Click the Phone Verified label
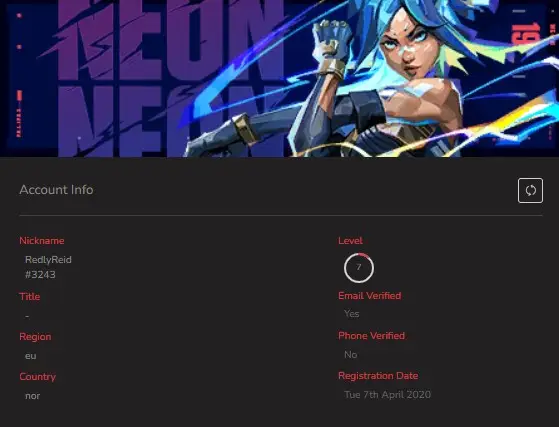The image size is (559, 427). point(371,336)
